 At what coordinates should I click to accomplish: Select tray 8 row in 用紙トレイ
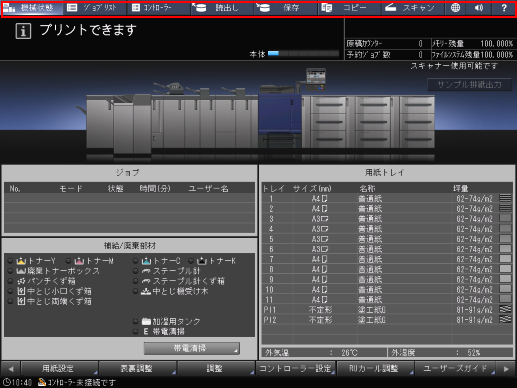(387, 269)
